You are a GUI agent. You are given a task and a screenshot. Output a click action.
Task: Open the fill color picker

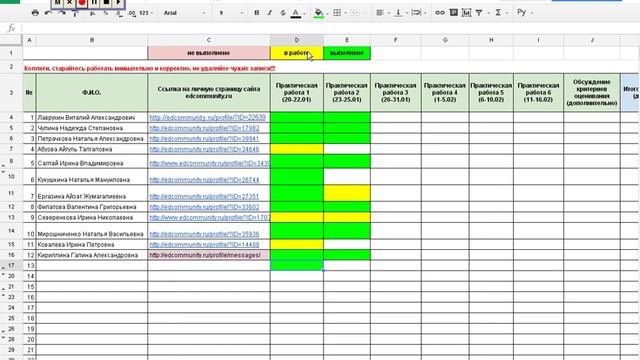coord(320,13)
